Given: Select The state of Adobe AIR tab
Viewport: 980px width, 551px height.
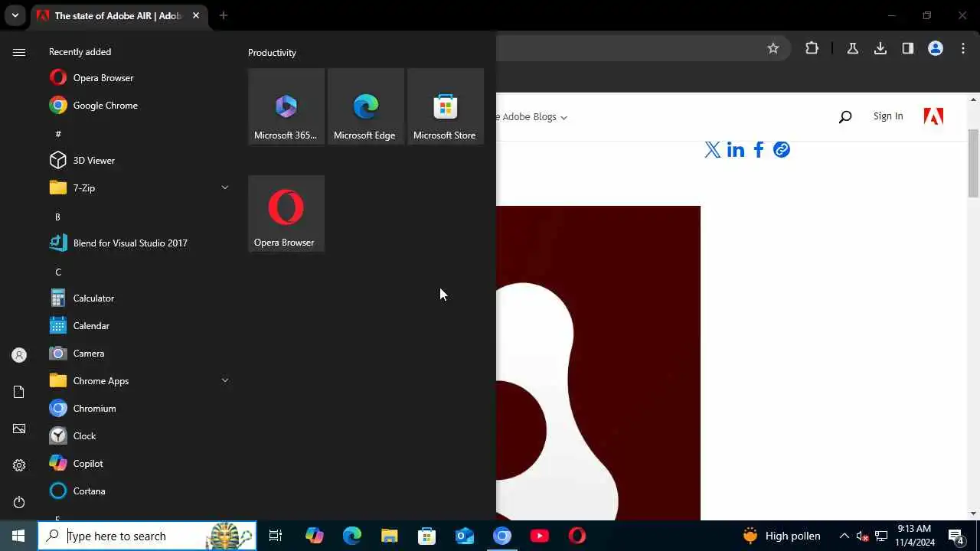Looking at the screenshot, I should [x=116, y=15].
